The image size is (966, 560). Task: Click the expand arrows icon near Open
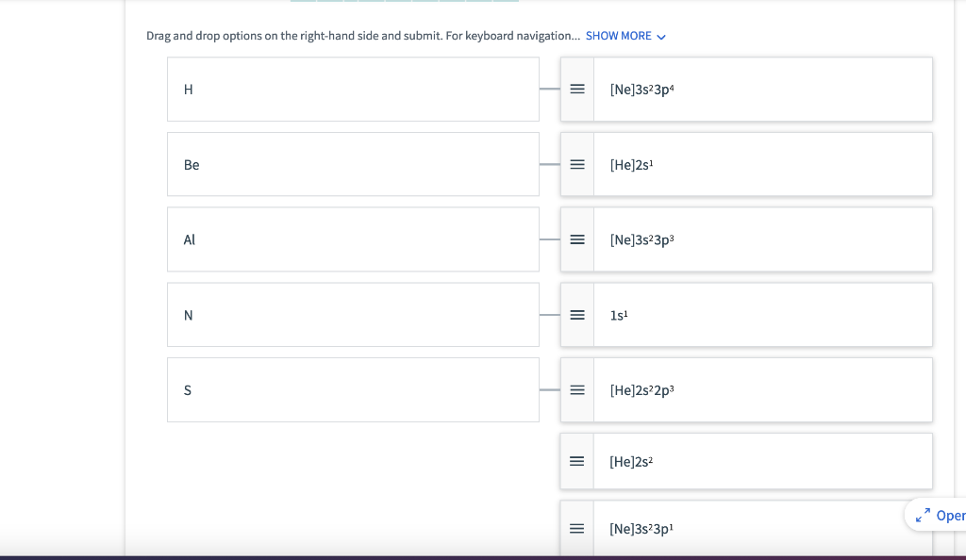tap(924, 514)
